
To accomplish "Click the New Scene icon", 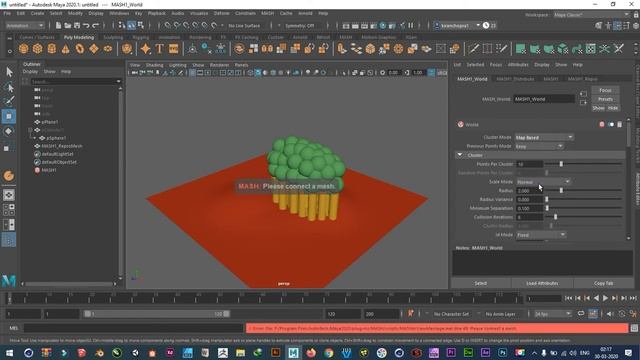I will pyautogui.click(x=58, y=25).
